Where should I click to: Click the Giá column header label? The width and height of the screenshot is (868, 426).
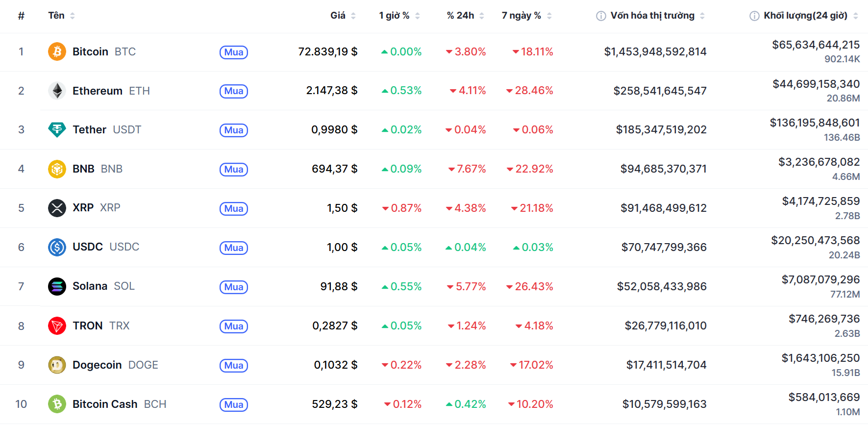pyautogui.click(x=338, y=16)
